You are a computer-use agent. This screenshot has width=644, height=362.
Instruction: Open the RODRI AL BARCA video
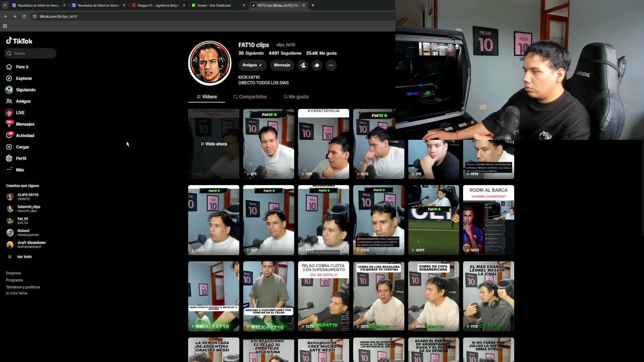tap(489, 220)
